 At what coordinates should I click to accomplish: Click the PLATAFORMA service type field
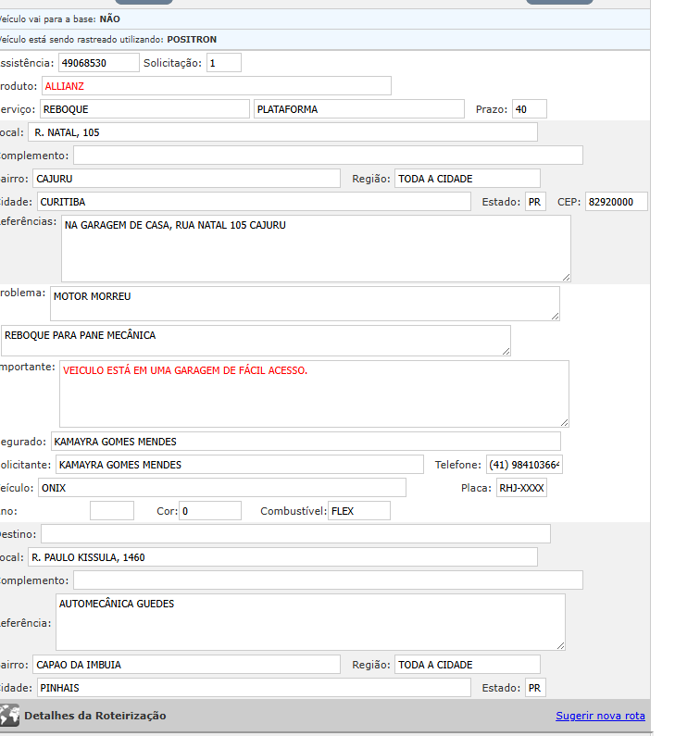(358, 109)
